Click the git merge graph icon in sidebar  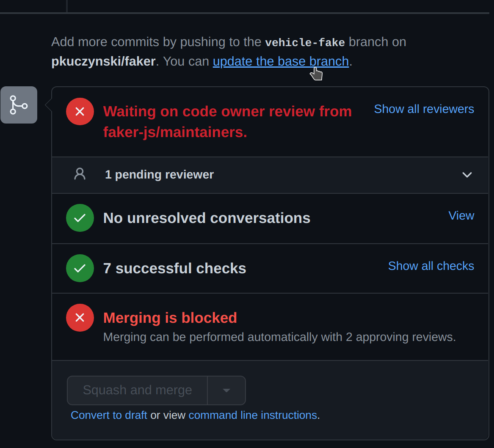19,104
